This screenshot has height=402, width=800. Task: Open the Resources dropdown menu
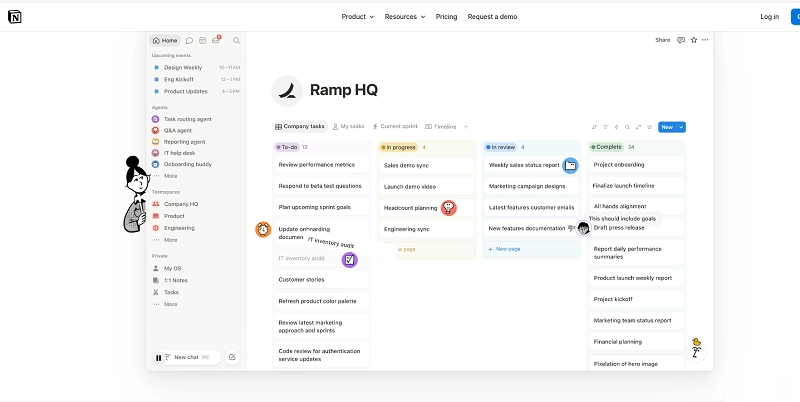405,17
